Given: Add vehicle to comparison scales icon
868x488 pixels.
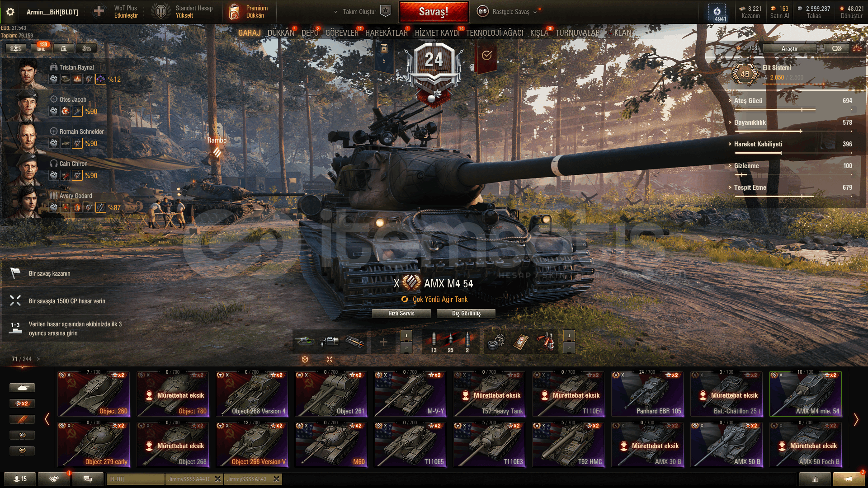Looking at the screenshot, I should pyautogui.click(x=857, y=48).
